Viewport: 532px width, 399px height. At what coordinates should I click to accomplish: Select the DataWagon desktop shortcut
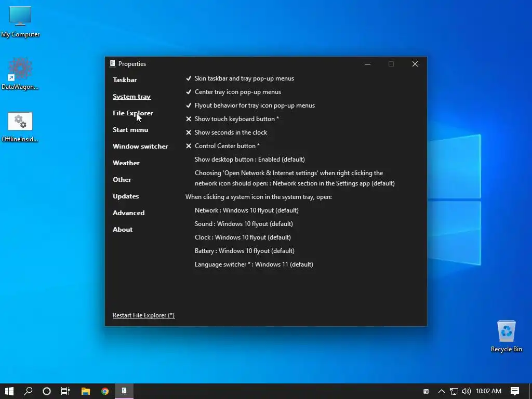click(x=20, y=74)
